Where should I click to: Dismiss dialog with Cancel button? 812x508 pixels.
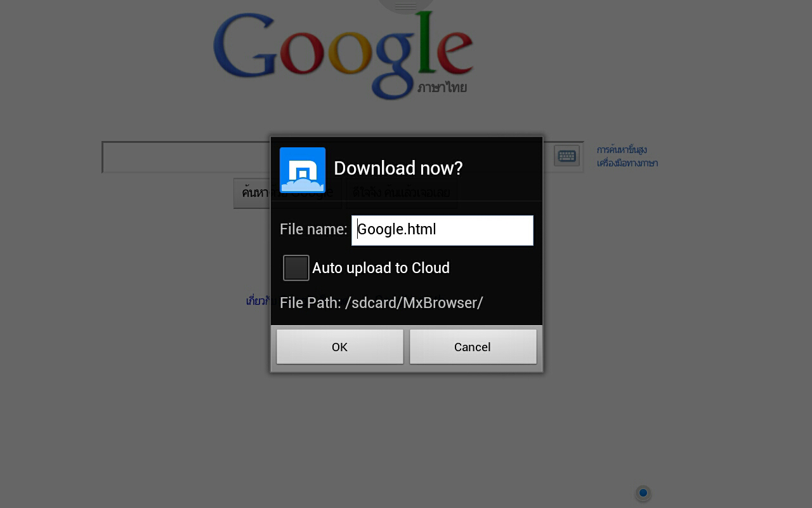click(473, 347)
